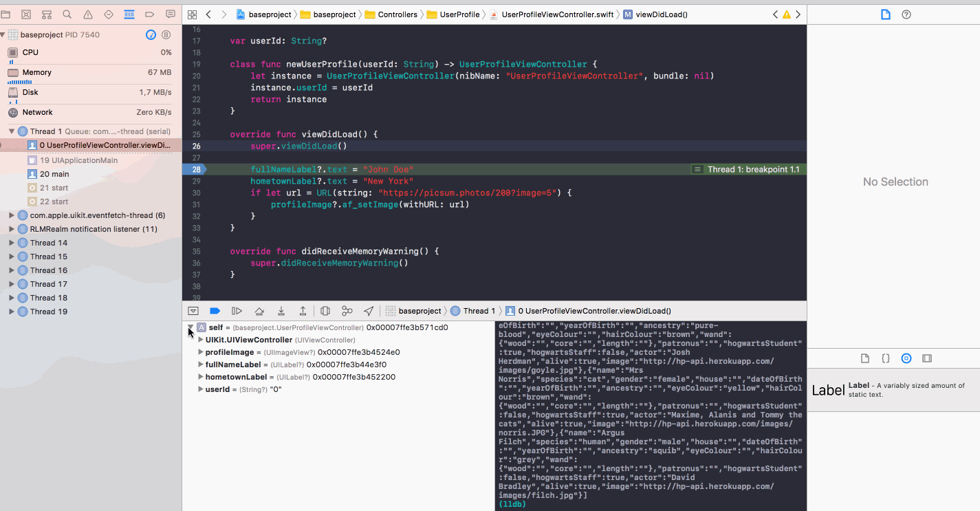Viewport: 980px width, 511px height.
Task: Jump to next issue arrow
Action: point(798,14)
